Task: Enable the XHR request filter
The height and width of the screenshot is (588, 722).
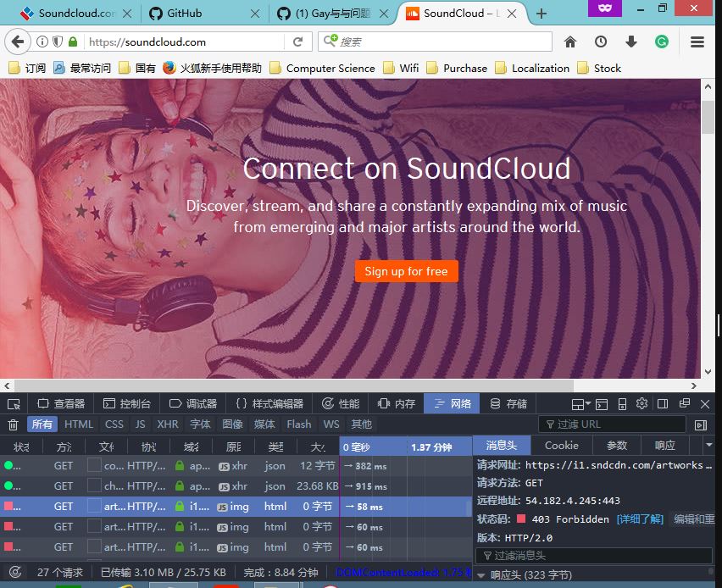Action: (168, 424)
